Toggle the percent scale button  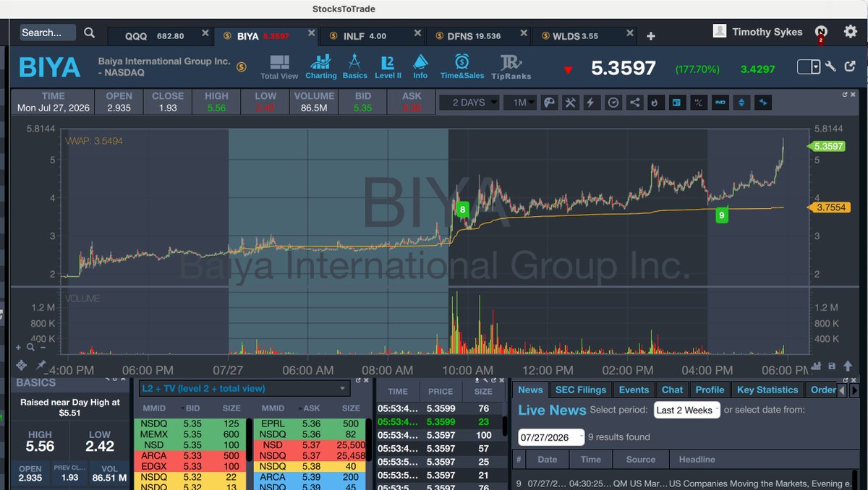699,103
